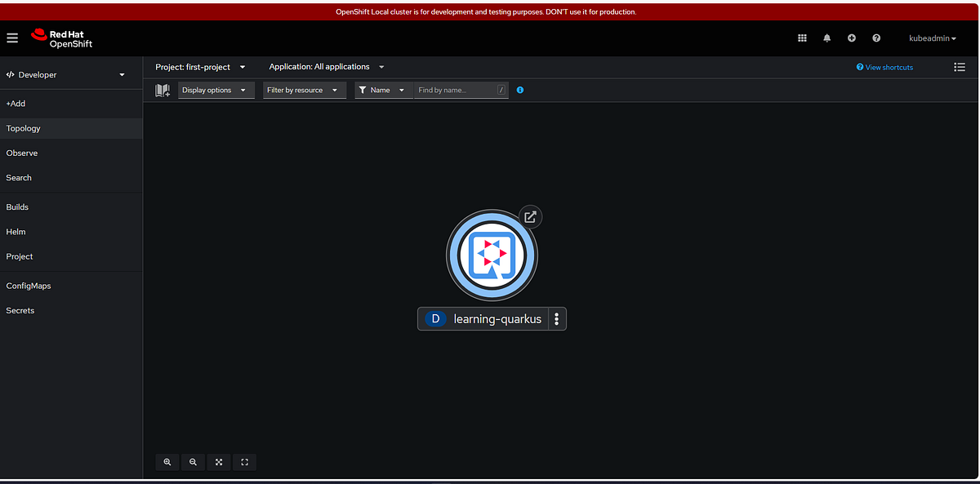Image resolution: width=980 pixels, height=484 pixels.
Task: Click the plus import YAML icon
Action: coord(852,38)
